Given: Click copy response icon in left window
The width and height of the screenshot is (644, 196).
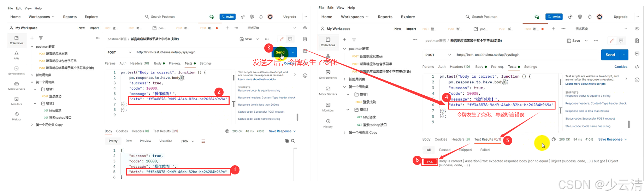Looking at the screenshot, I should tap(287, 141).
